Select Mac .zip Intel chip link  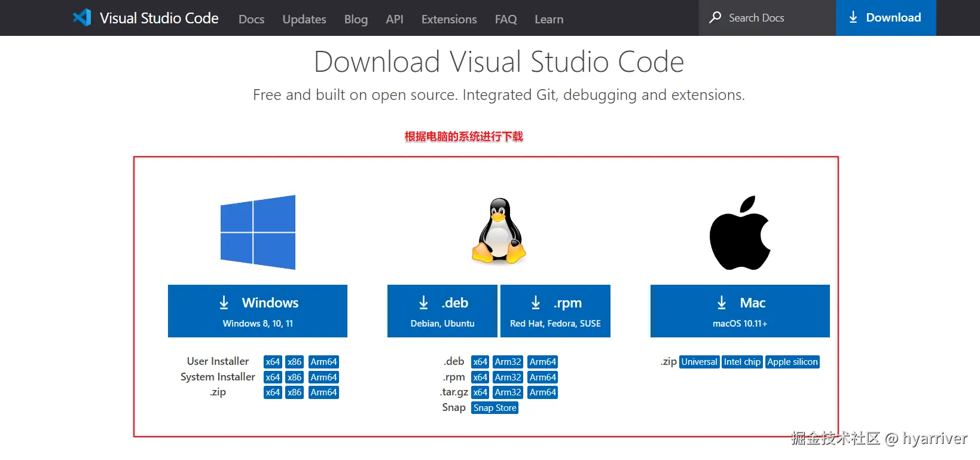click(742, 362)
